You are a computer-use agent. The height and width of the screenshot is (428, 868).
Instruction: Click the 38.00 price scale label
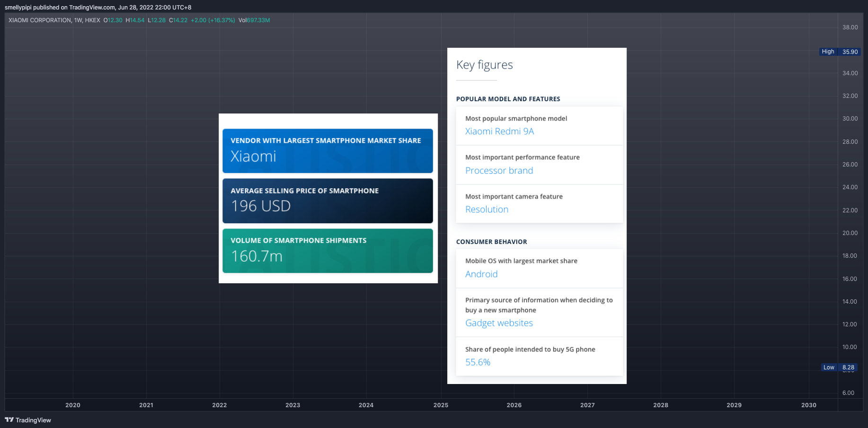pyautogui.click(x=850, y=27)
